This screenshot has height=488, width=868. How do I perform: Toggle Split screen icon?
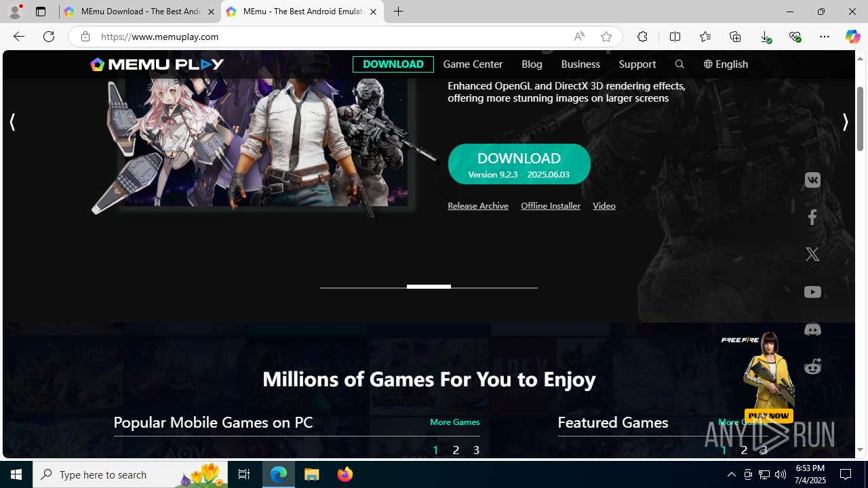pyautogui.click(x=675, y=37)
